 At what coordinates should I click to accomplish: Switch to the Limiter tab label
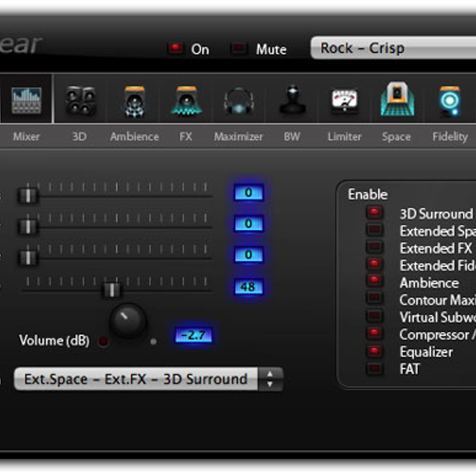(344, 137)
